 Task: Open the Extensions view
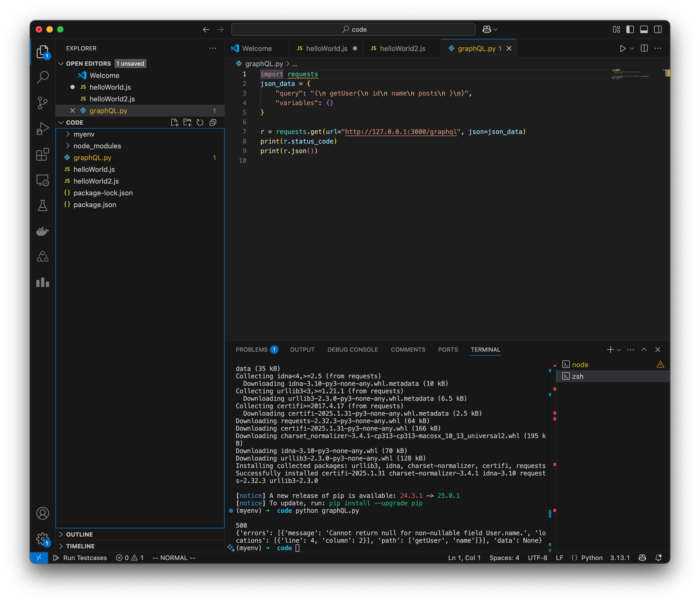pyautogui.click(x=43, y=154)
